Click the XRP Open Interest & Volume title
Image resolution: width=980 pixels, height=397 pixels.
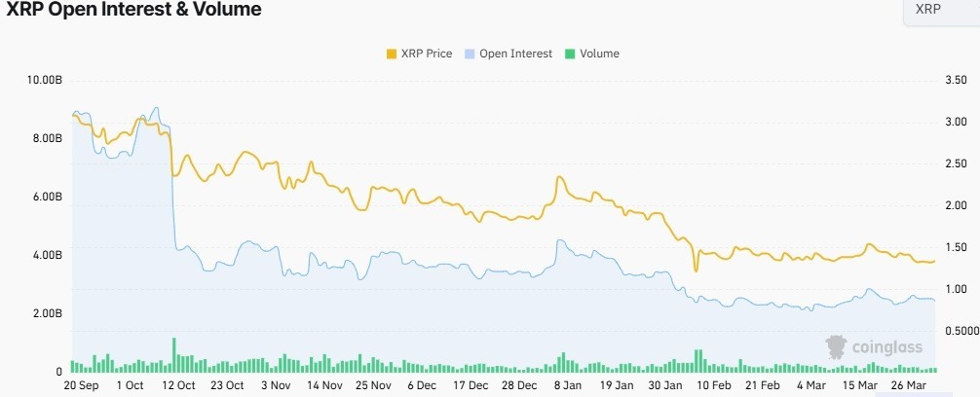tap(133, 10)
